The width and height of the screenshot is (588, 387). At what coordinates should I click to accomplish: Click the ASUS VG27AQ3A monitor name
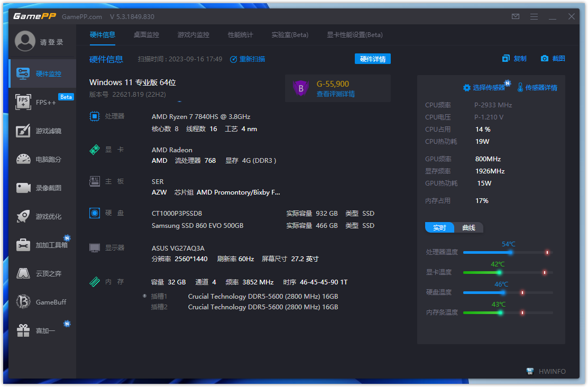click(x=178, y=248)
